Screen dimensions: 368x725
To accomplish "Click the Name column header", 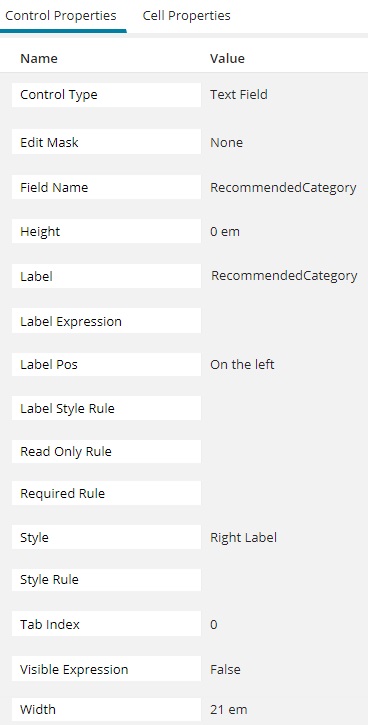I will 39,59.
